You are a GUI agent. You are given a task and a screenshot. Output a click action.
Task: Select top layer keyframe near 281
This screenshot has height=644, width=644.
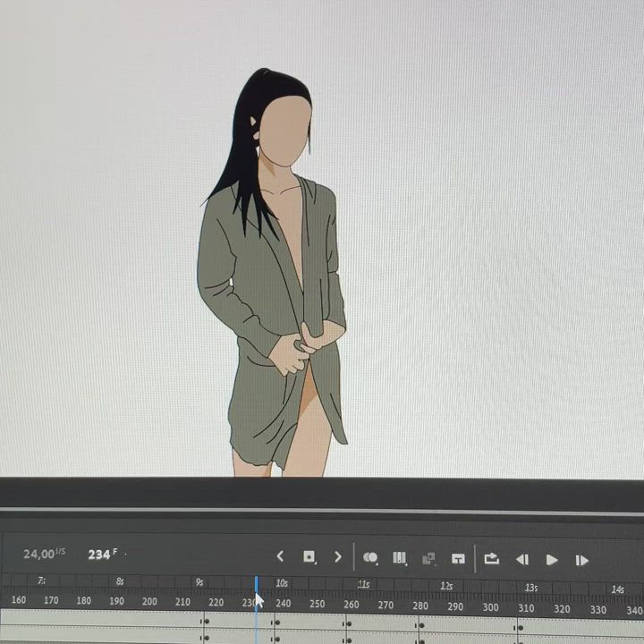(421, 625)
